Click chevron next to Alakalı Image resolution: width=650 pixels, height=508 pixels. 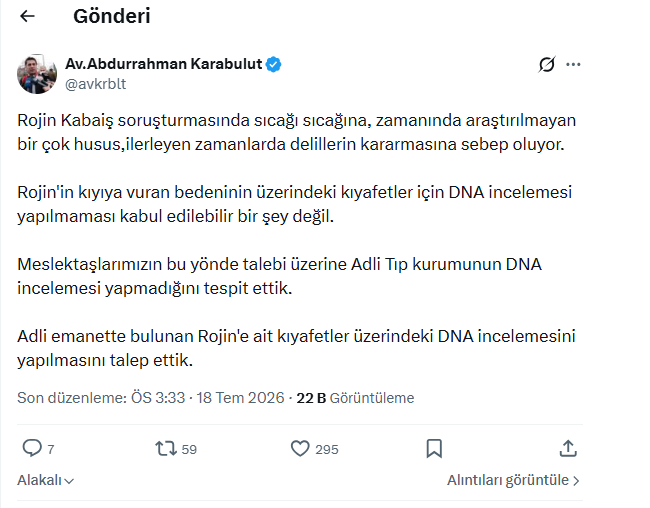69,481
